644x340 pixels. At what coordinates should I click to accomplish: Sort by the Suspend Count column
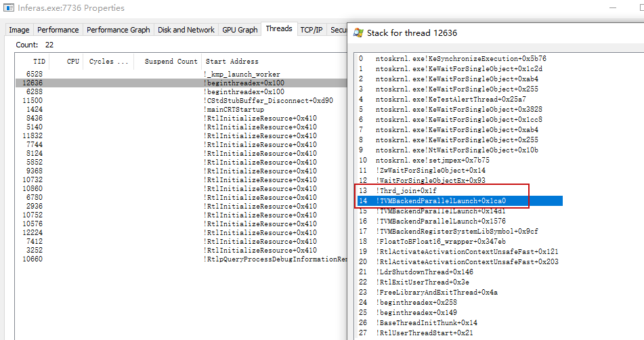point(171,61)
